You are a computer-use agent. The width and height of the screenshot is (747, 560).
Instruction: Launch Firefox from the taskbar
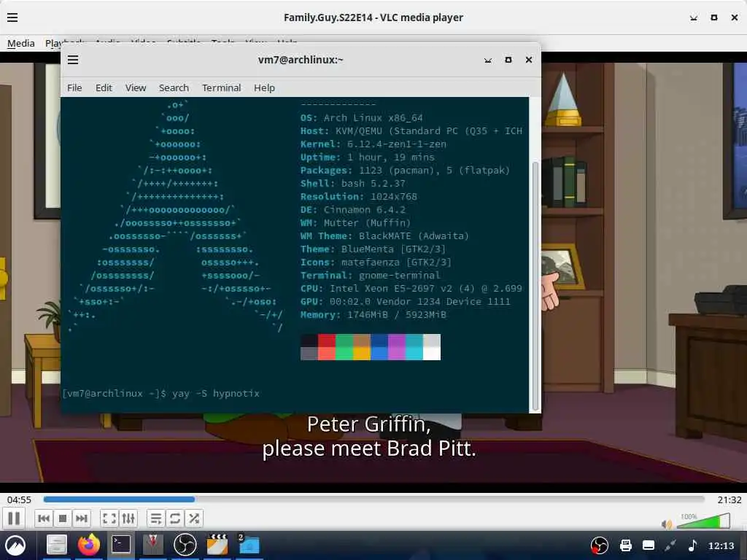coord(88,545)
